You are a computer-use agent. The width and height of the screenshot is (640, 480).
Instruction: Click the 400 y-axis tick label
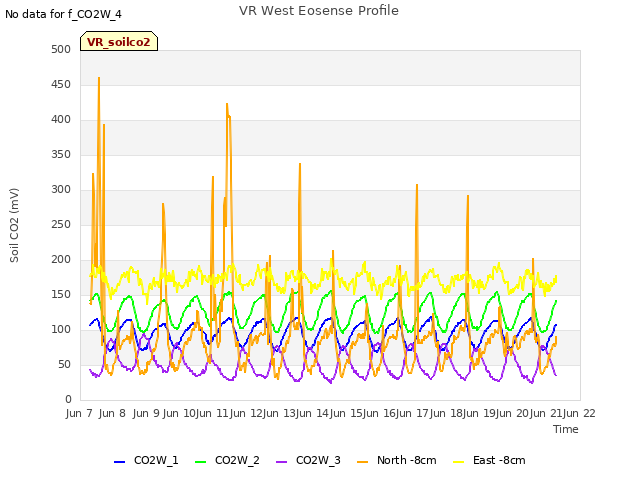pyautogui.click(x=61, y=120)
